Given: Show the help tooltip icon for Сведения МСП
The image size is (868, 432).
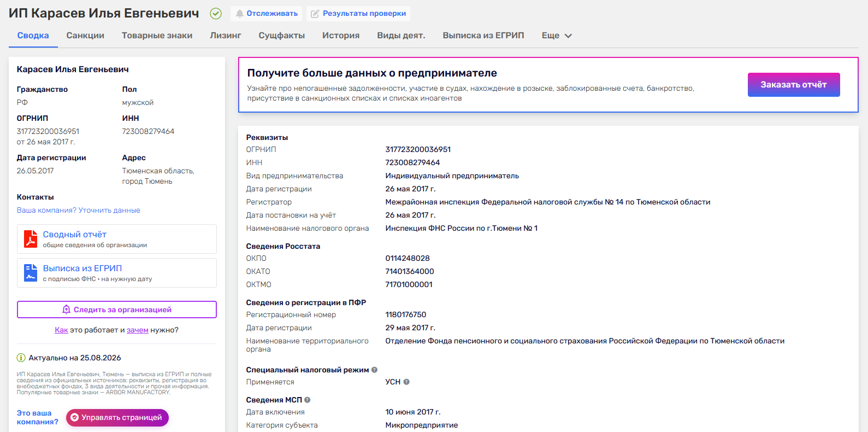Looking at the screenshot, I should (307, 400).
